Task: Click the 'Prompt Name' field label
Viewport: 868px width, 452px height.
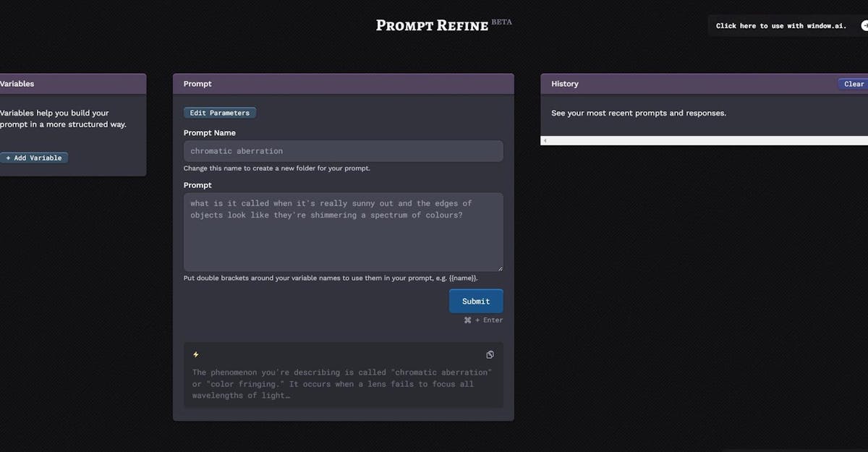Action: pyautogui.click(x=210, y=133)
